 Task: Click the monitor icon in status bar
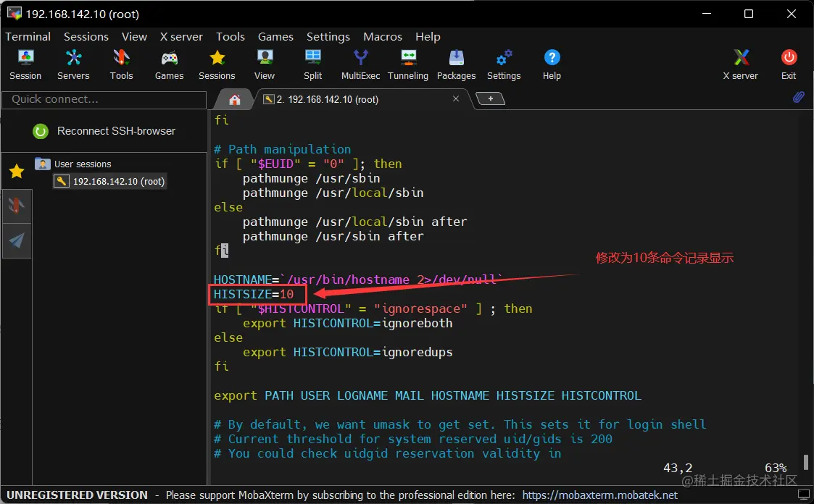click(803, 494)
